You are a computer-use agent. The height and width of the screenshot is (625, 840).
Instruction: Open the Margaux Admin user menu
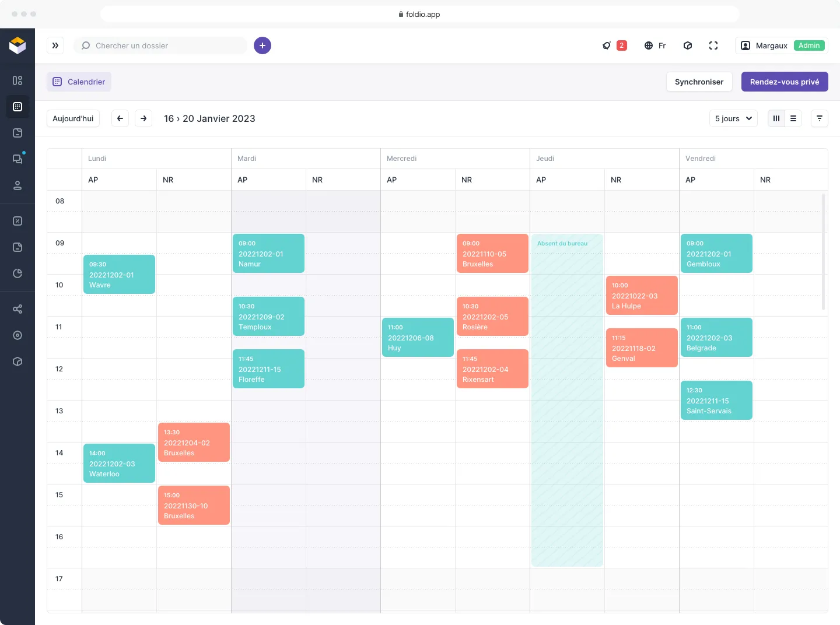782,45
